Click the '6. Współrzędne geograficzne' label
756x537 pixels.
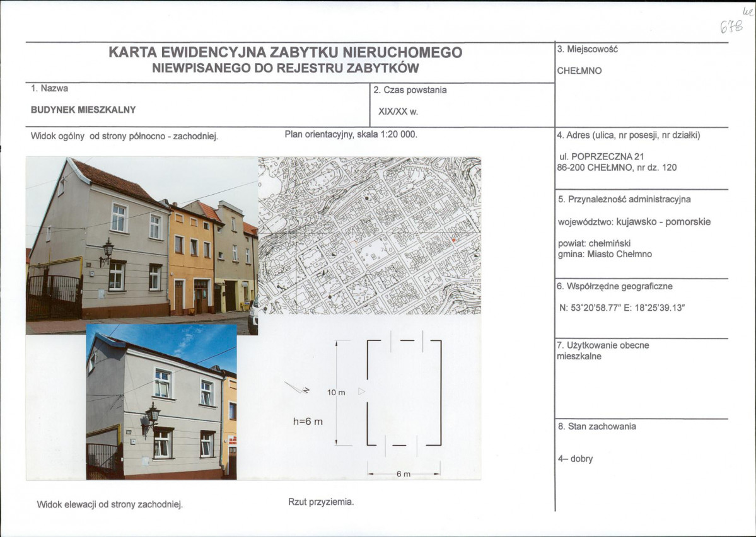(x=614, y=286)
